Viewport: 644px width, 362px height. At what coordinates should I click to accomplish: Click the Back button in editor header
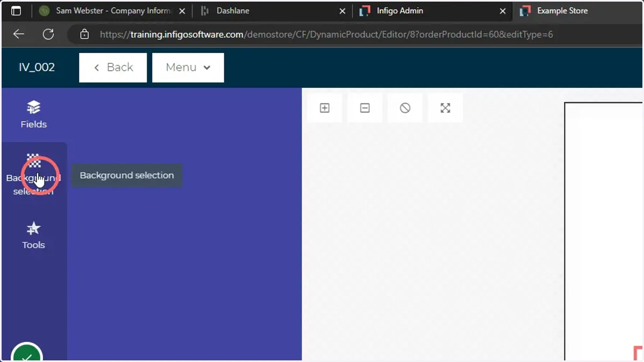click(x=113, y=67)
